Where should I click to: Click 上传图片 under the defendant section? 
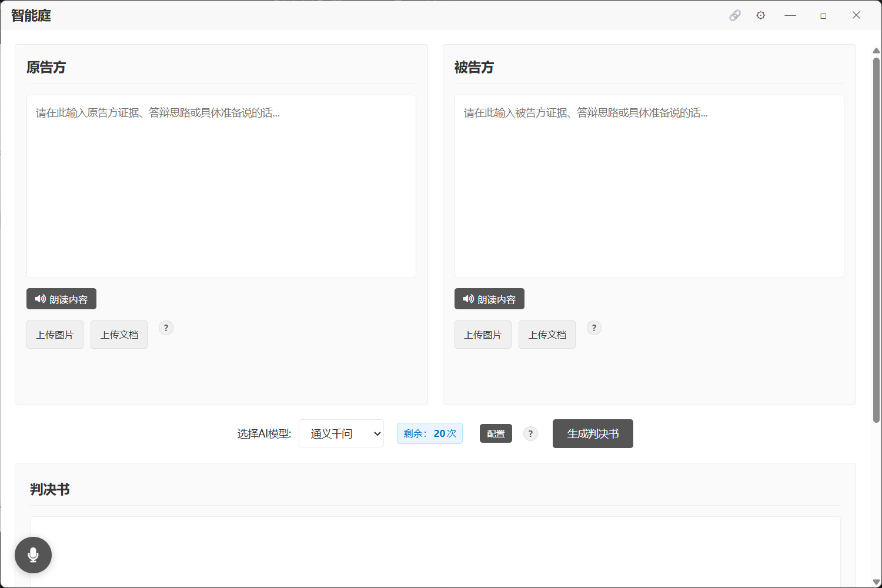pyautogui.click(x=483, y=334)
